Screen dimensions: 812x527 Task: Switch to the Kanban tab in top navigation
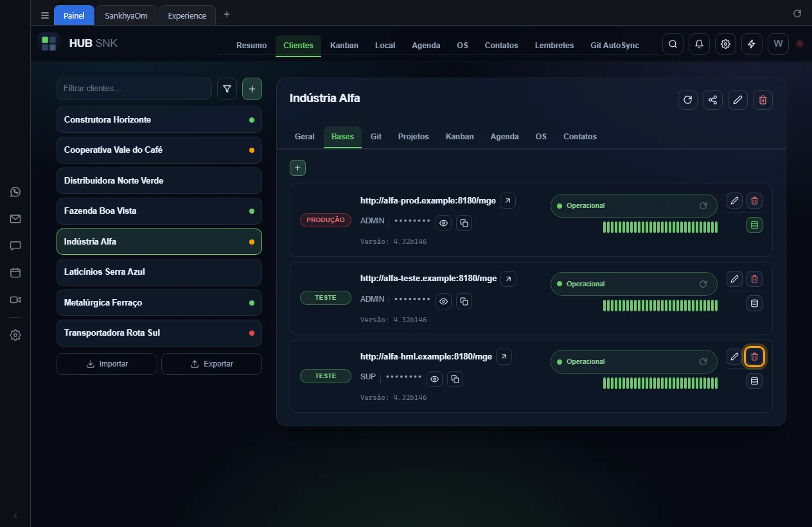coord(344,46)
